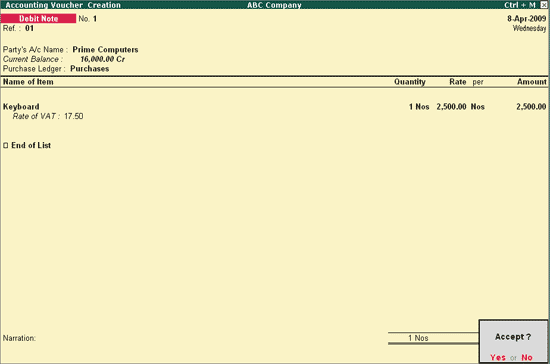Select End of List entry
Image resolution: width=550 pixels, height=364 pixels.
31,145
